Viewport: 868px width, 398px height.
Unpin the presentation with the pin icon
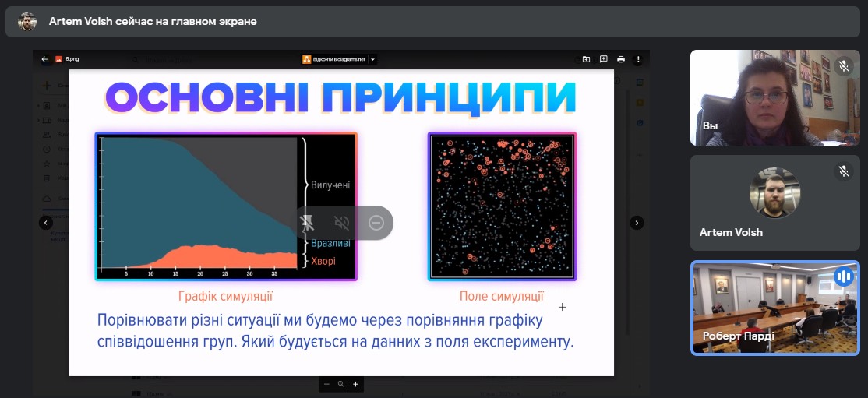308,223
